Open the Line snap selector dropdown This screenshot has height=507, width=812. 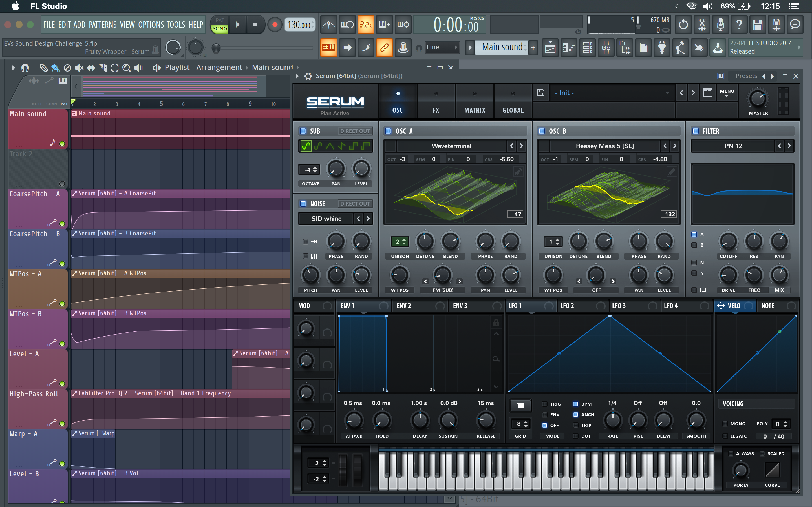coord(442,48)
